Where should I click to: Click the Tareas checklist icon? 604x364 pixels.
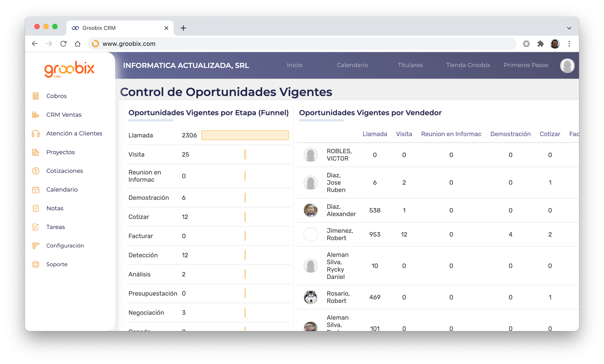[35, 227]
